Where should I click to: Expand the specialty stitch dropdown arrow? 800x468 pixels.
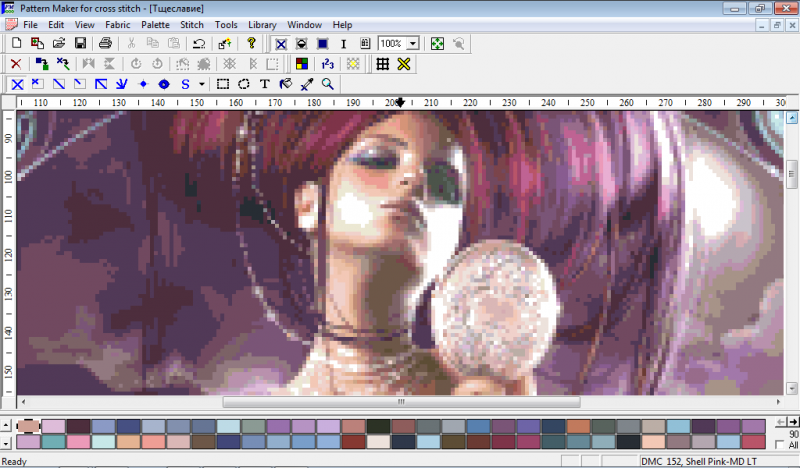point(202,84)
